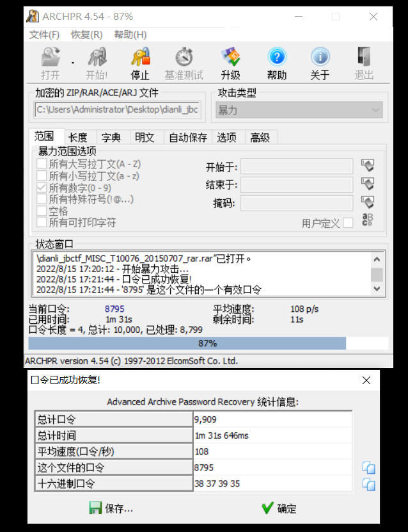The image size is (408, 532).
Task: Toggle 所有数字(0 - 9) checkbox
Action: (x=42, y=188)
